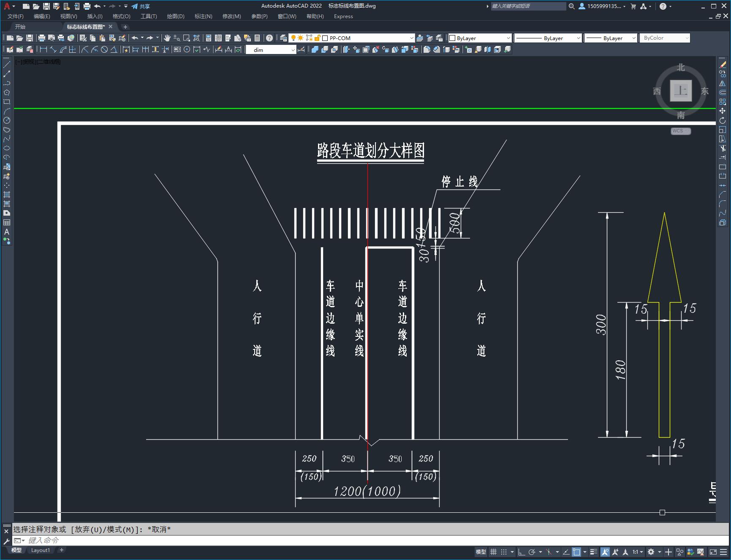731x560 pixels.
Task: Select the Mirror modify tool
Action: (723, 83)
